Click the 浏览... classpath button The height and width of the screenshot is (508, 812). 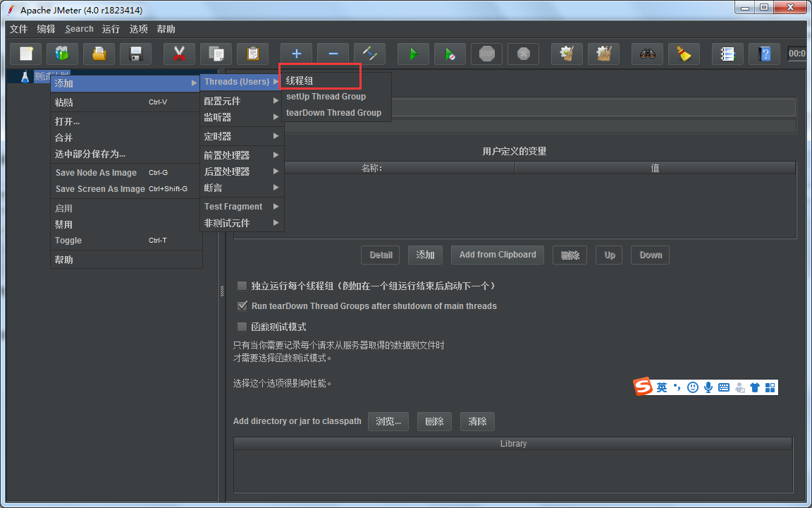(x=388, y=421)
